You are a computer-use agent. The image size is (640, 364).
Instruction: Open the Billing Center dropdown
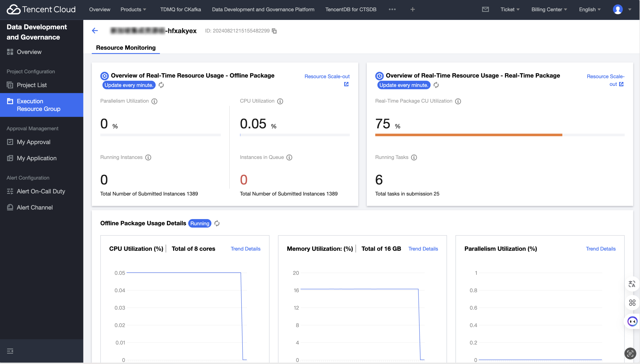click(x=549, y=9)
